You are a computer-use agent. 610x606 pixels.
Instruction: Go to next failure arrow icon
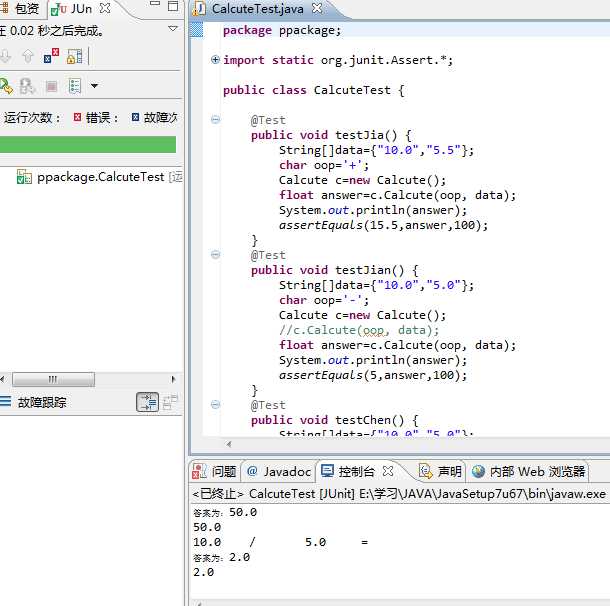(5, 57)
